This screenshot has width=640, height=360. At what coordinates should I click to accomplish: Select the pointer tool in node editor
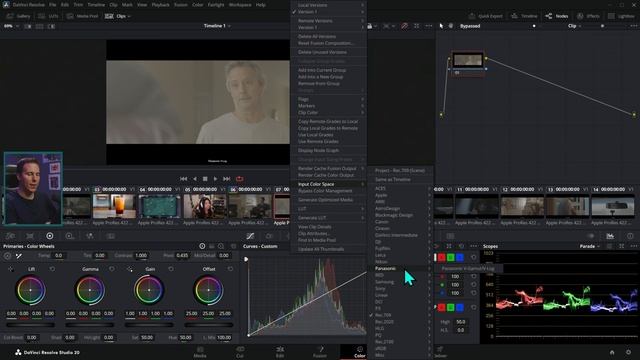(441, 26)
